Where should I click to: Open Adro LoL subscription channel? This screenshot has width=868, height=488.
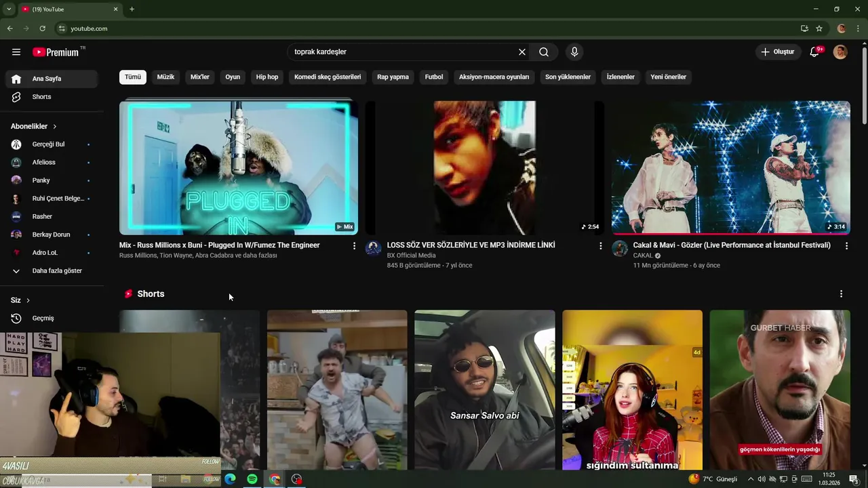click(x=52, y=253)
